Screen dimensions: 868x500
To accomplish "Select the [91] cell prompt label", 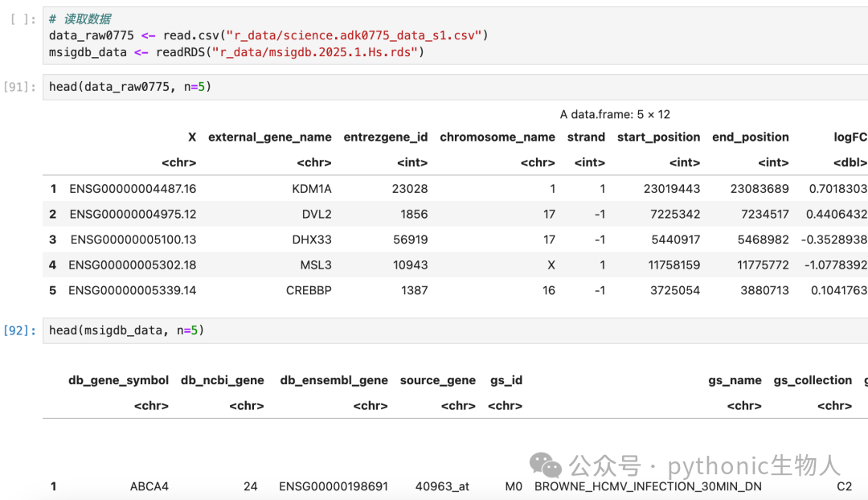I will (20, 87).
